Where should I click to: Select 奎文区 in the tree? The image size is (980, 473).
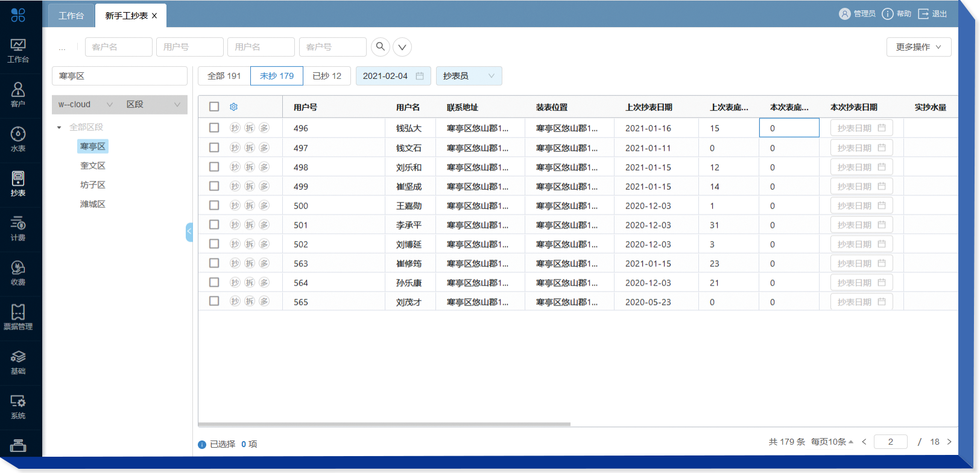[x=93, y=166]
